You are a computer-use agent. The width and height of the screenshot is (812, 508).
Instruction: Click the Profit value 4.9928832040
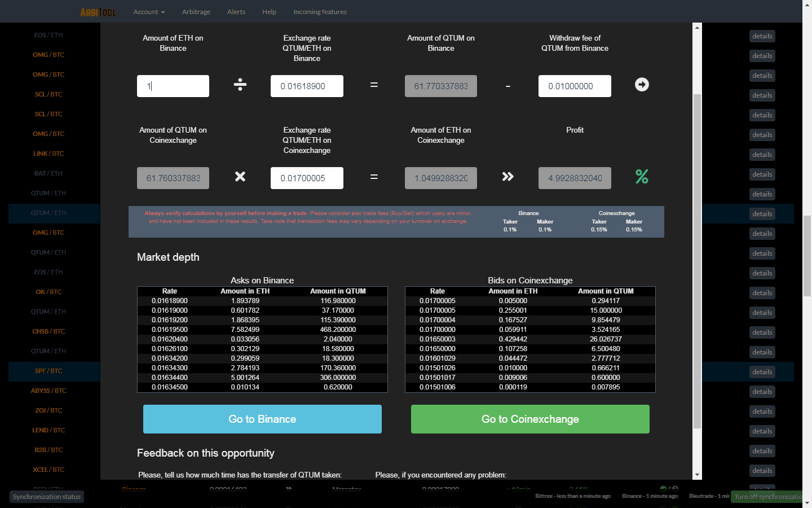click(x=575, y=178)
